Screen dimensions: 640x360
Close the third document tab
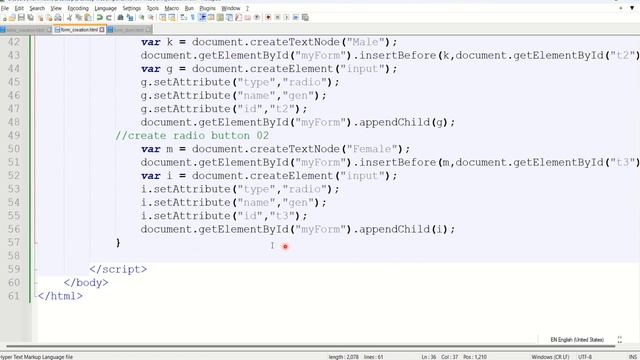pyautogui.click(x=149, y=30)
